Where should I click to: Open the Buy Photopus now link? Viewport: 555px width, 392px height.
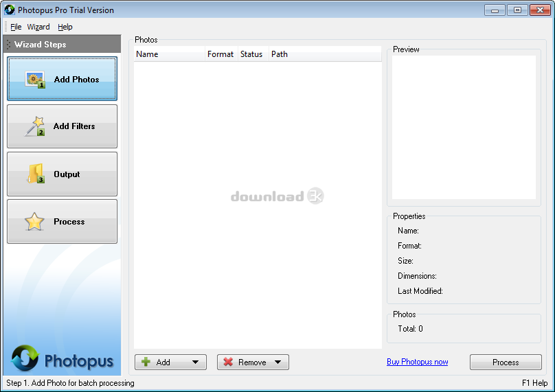pyautogui.click(x=418, y=362)
